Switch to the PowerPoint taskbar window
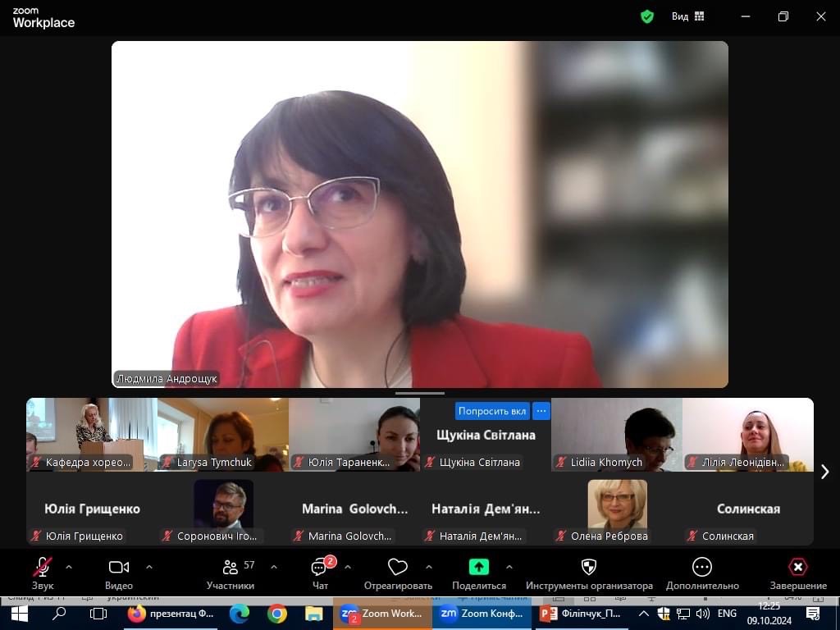 (581, 614)
